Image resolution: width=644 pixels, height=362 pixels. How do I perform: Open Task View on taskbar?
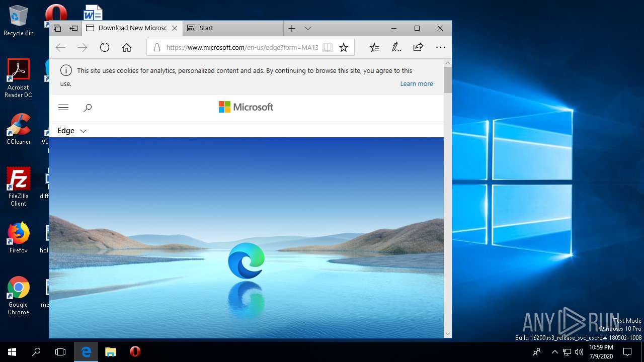[x=60, y=352]
